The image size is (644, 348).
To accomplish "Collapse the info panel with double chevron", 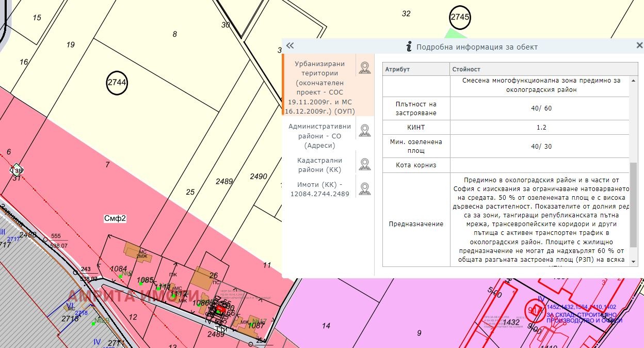I will [x=290, y=46].
